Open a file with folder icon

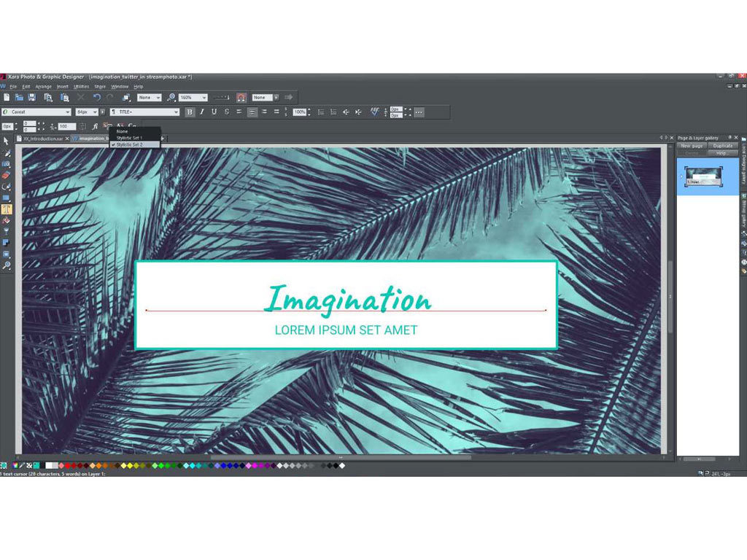pos(19,98)
